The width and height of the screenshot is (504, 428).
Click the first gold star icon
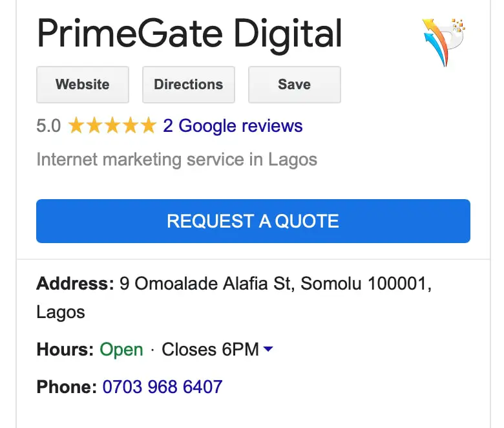pyautogui.click(x=76, y=125)
